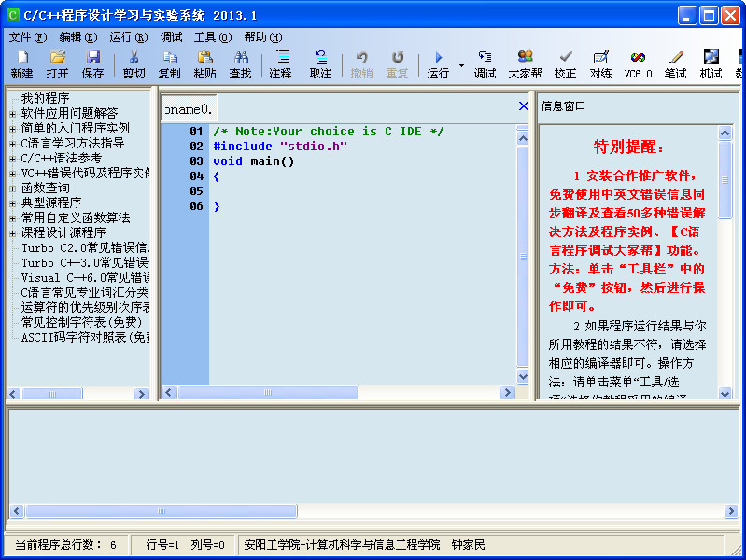The width and height of the screenshot is (746, 560).
Task: Click info window scrollbar down arrow
Action: (x=725, y=394)
